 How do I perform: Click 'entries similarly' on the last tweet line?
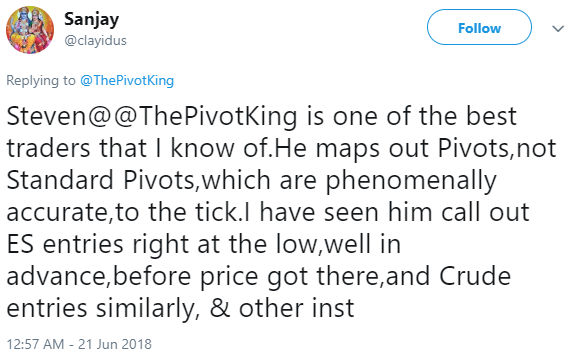tap(100, 309)
